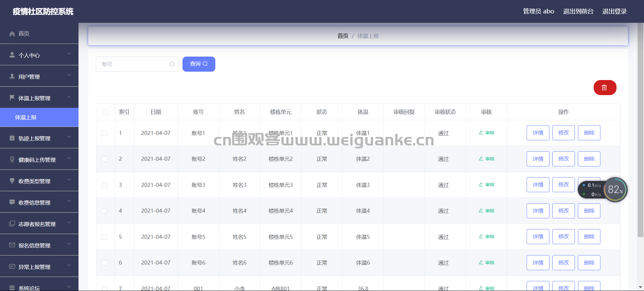Expand the 用户管理 menu chevron
This screenshot has height=291, width=644.
coord(69,75)
